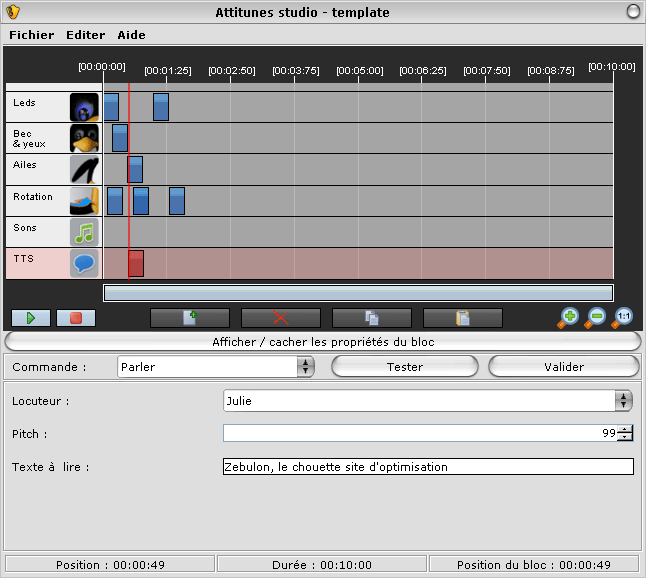This screenshot has width=646, height=578.
Task: Open the Locuteur dropdown showing Julie
Action: pyautogui.click(x=428, y=400)
